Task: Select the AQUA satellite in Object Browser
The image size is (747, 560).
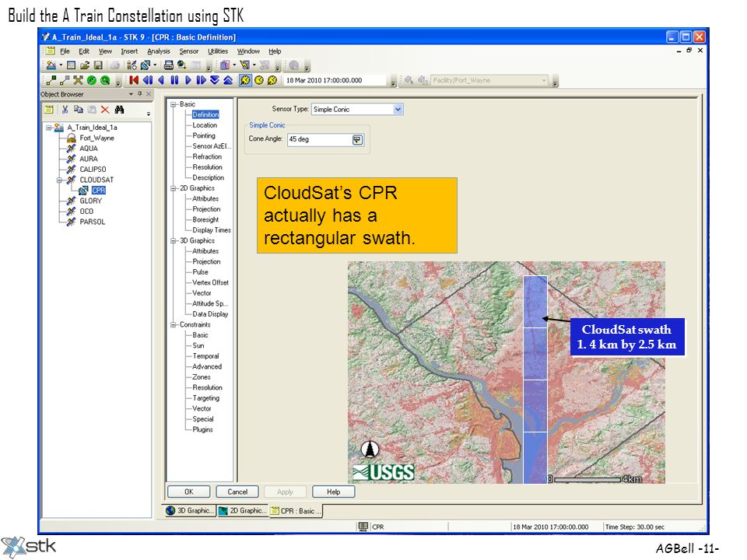Action: click(89, 149)
